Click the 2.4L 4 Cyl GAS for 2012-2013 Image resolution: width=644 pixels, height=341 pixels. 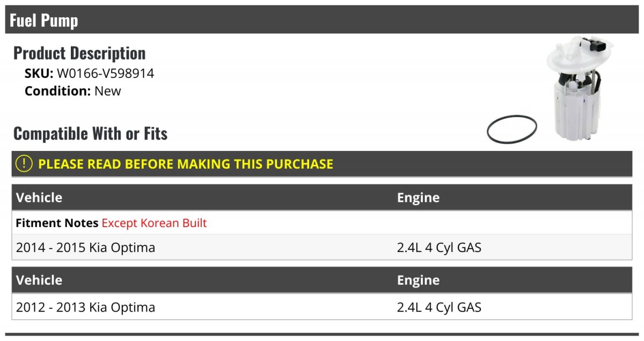pos(439,307)
